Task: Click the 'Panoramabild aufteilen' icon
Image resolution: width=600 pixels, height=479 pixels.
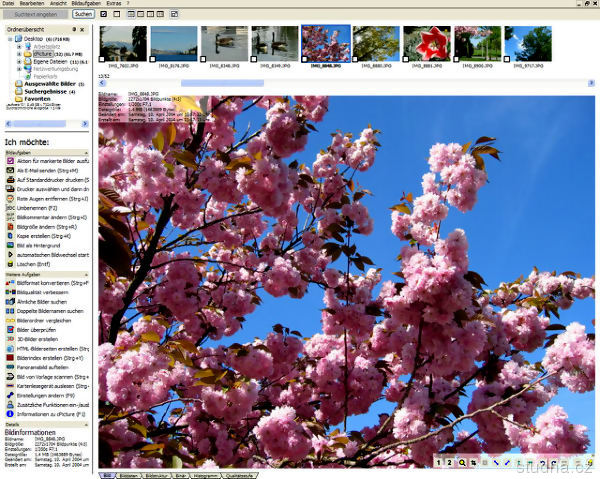Action: click(x=10, y=367)
